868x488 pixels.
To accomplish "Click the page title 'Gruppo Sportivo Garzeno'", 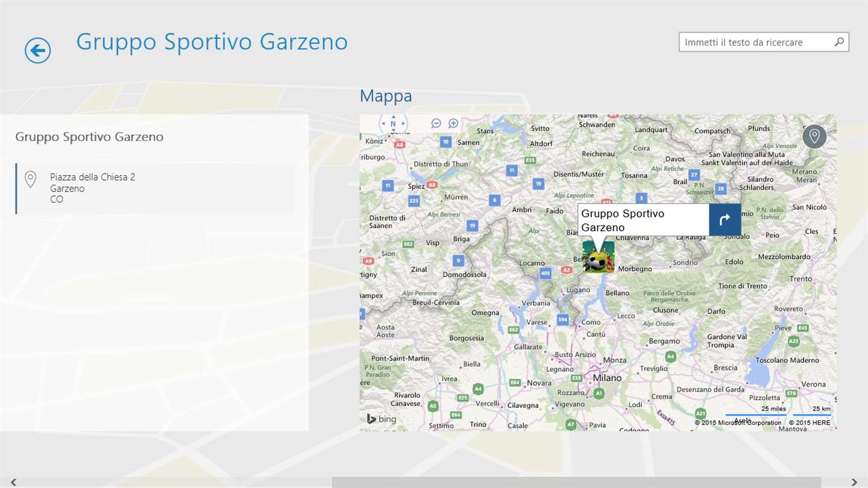I will (x=212, y=42).
